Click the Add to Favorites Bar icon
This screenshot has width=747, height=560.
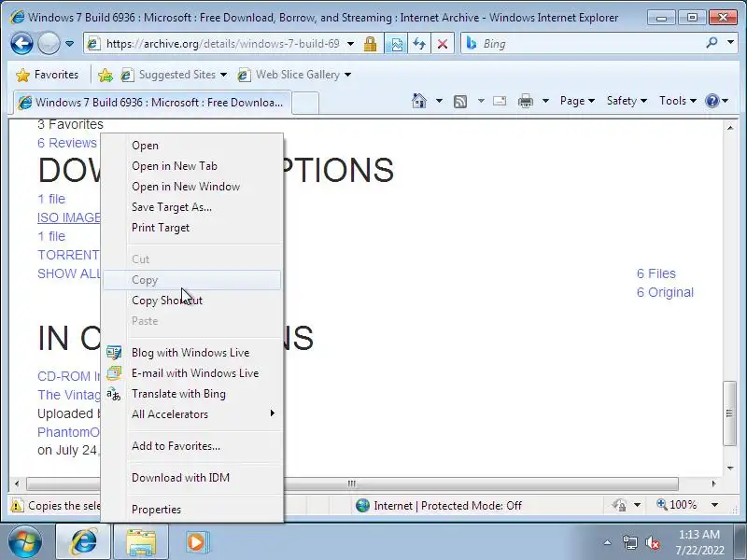click(x=106, y=75)
